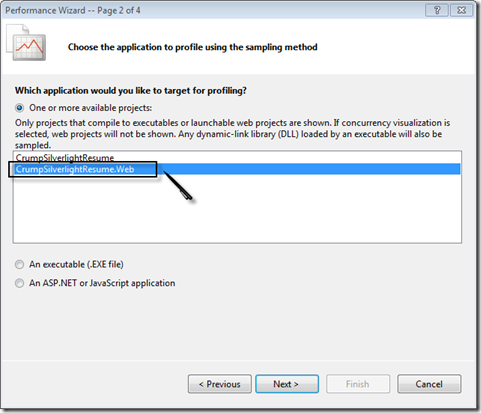Pick the highlighted CrumpSilverlightResume.Web project
This screenshot has height=413, width=481.
click(237, 169)
